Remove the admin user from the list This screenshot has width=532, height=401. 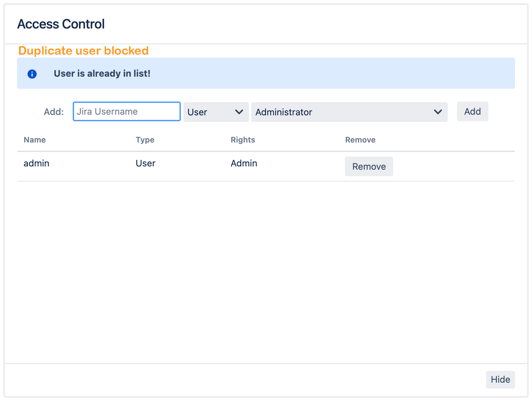point(369,166)
